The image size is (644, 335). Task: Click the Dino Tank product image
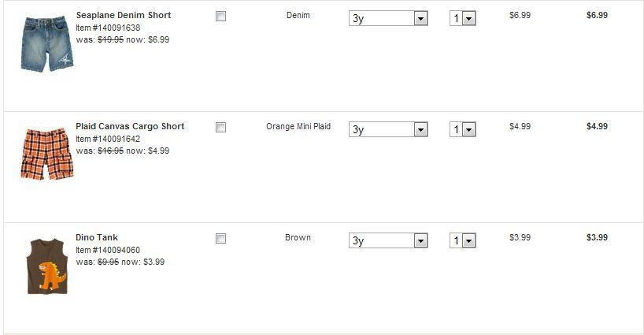(x=46, y=266)
